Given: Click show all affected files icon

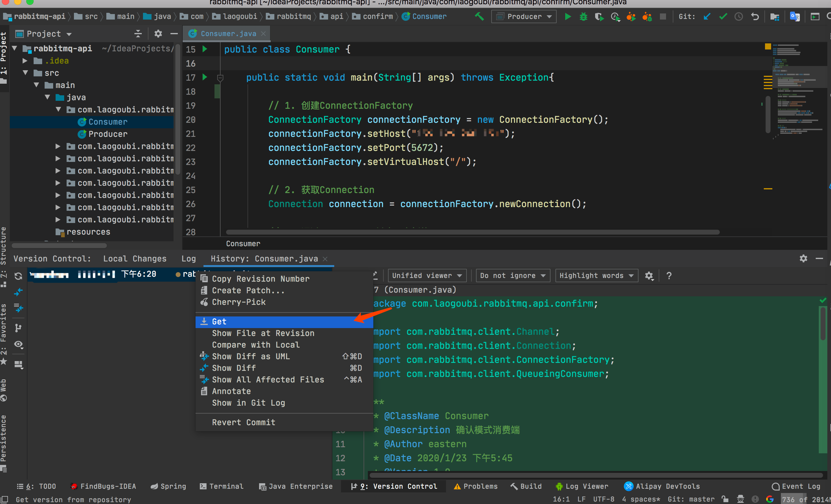Looking at the screenshot, I should pos(18,308).
